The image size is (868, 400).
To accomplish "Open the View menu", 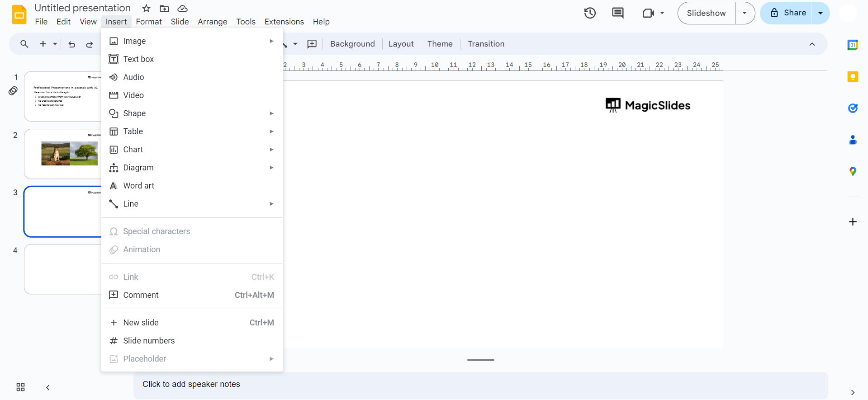I will coord(88,22).
